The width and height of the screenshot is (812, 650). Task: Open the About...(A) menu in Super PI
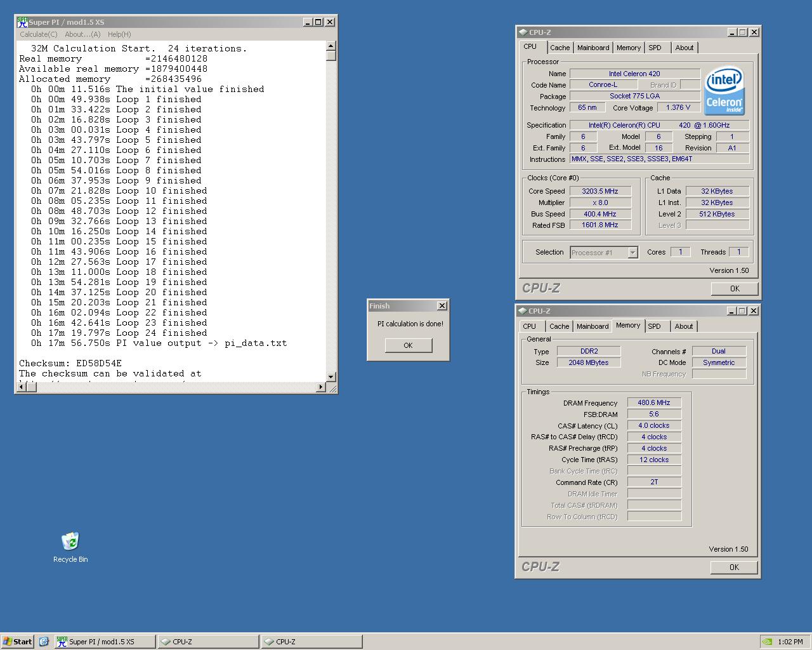(82, 34)
